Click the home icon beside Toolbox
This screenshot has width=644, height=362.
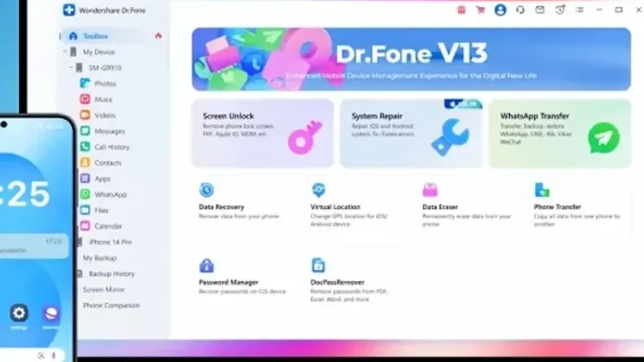[73, 37]
